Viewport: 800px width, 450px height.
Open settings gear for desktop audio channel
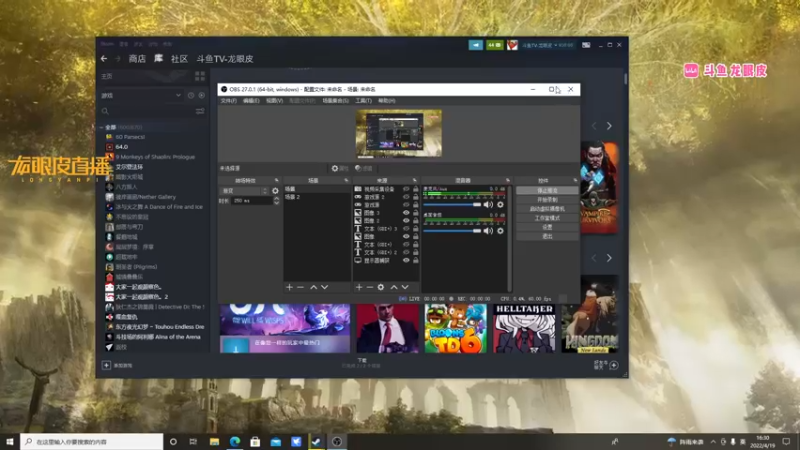pyautogui.click(x=500, y=231)
